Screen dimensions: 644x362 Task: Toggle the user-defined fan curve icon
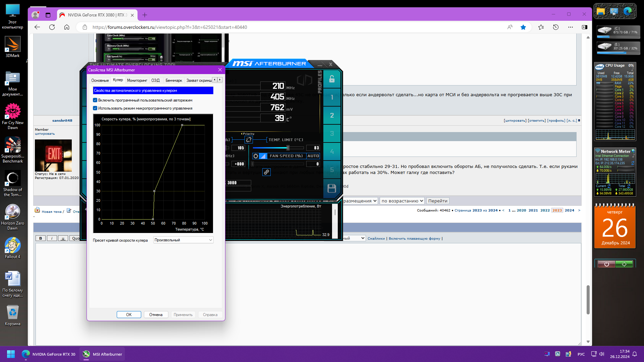pos(263,156)
